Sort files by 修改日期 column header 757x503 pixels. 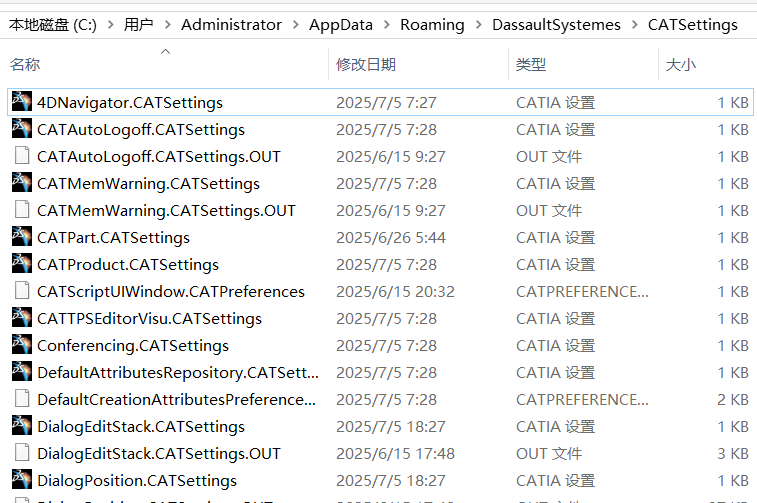(x=366, y=65)
